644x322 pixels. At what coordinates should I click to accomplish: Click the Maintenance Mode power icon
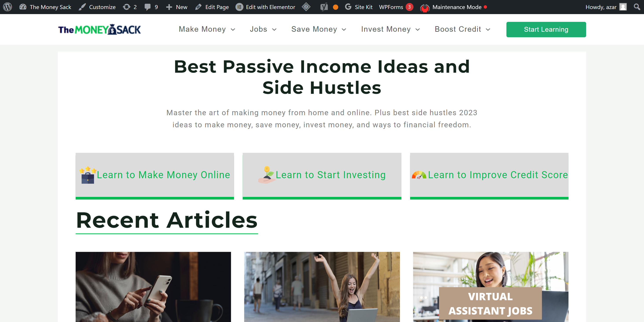[425, 8]
